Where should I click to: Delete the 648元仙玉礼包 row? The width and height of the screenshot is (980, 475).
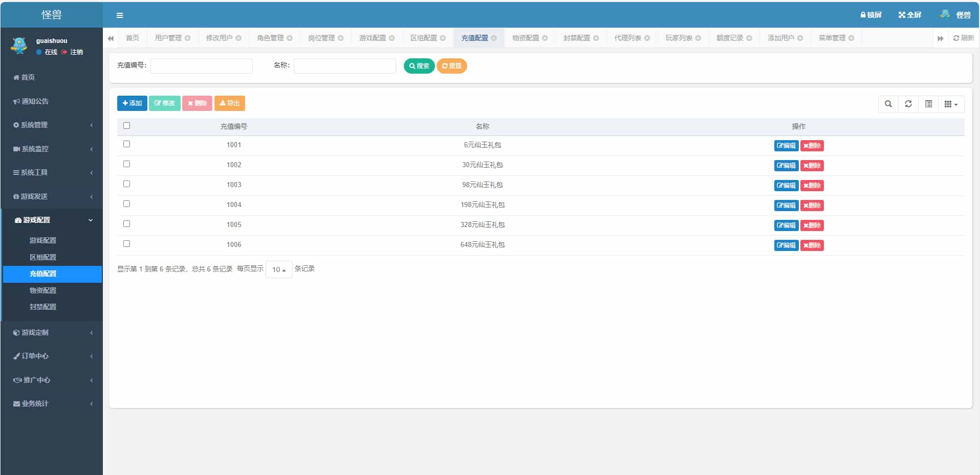[812, 245]
